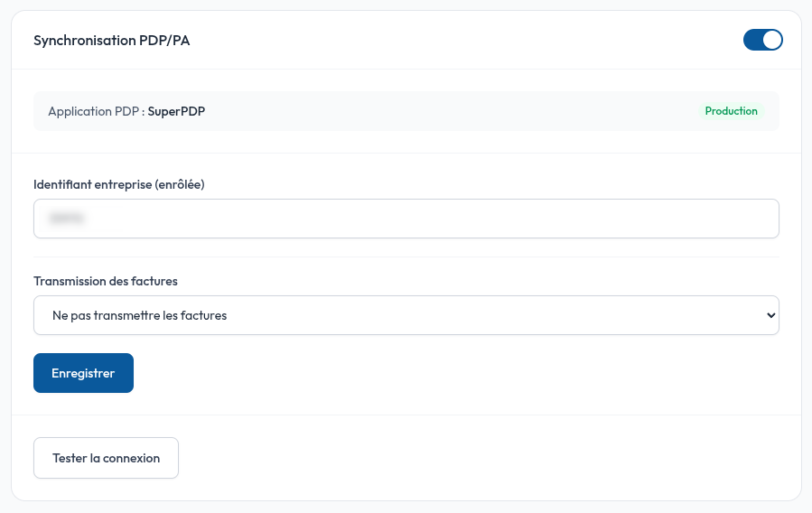Open the Transmission des factures dropdown

[x=406, y=315]
